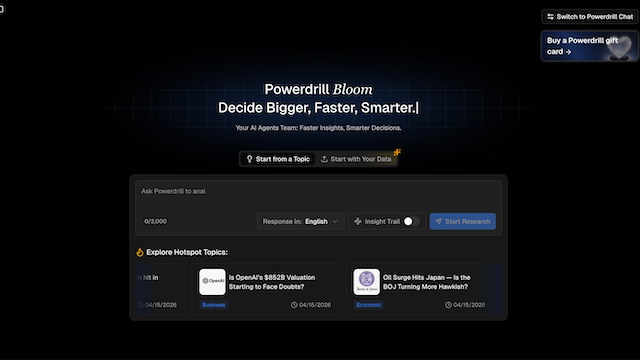
Task: Open the Oil Surge Hits Japan topic card
Action: point(420,289)
